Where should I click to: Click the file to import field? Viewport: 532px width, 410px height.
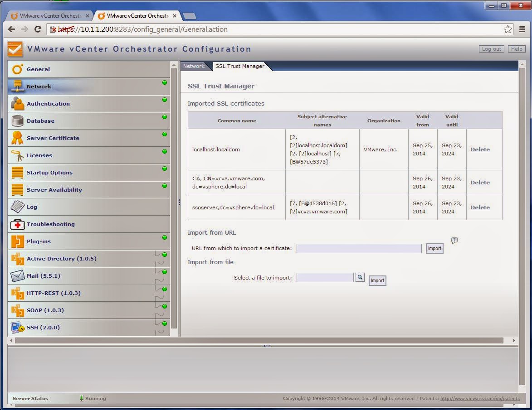tap(325, 278)
